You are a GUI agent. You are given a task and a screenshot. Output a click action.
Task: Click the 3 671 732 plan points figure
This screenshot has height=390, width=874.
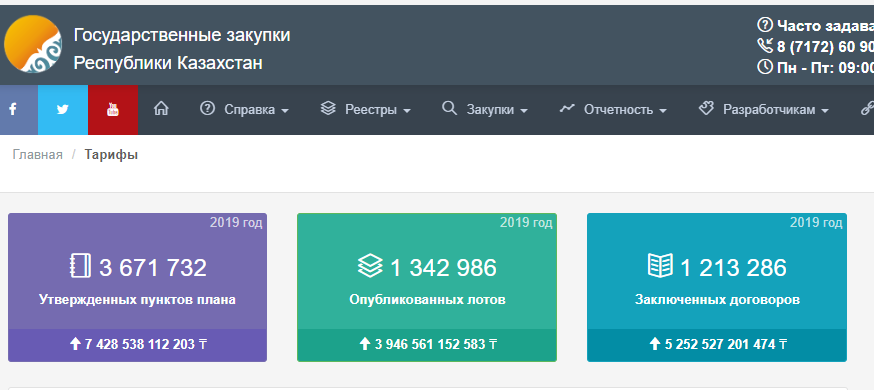pos(153,268)
